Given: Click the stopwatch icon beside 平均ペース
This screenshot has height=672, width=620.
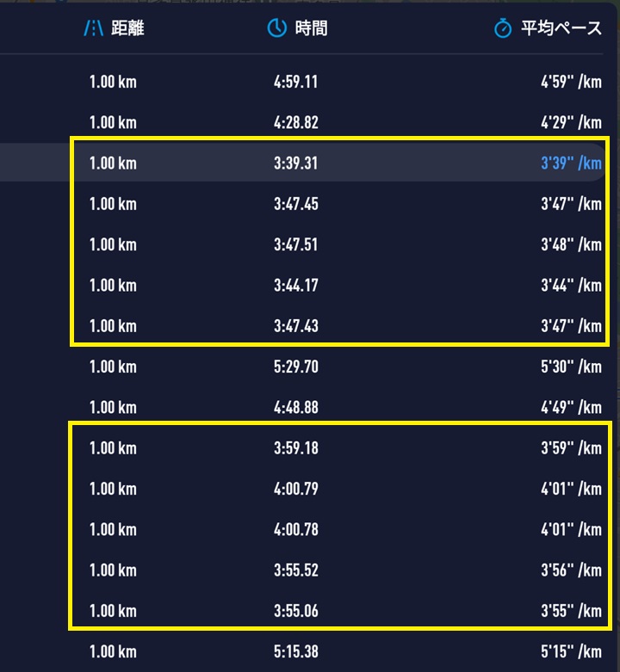Looking at the screenshot, I should click(x=503, y=28).
